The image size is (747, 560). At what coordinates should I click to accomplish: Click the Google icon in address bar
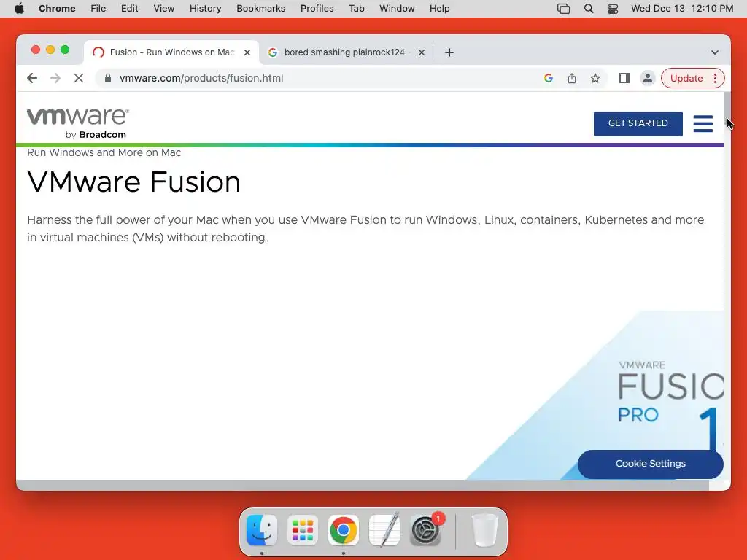[549, 78]
